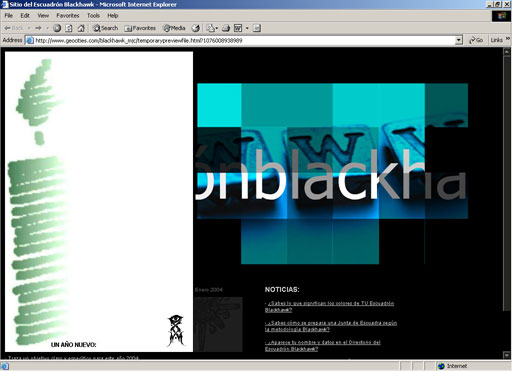Click the Mail icon on the toolbar
The height and width of the screenshot is (371, 512).
(x=210, y=28)
